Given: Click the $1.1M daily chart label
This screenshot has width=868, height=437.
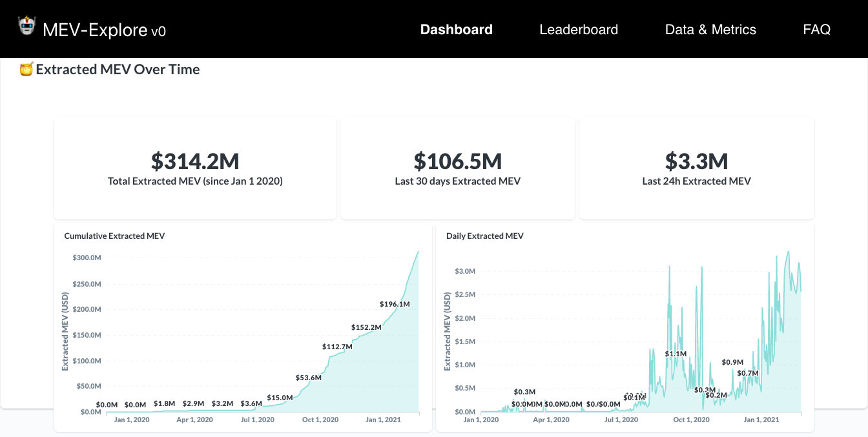Looking at the screenshot, I should [x=676, y=354].
